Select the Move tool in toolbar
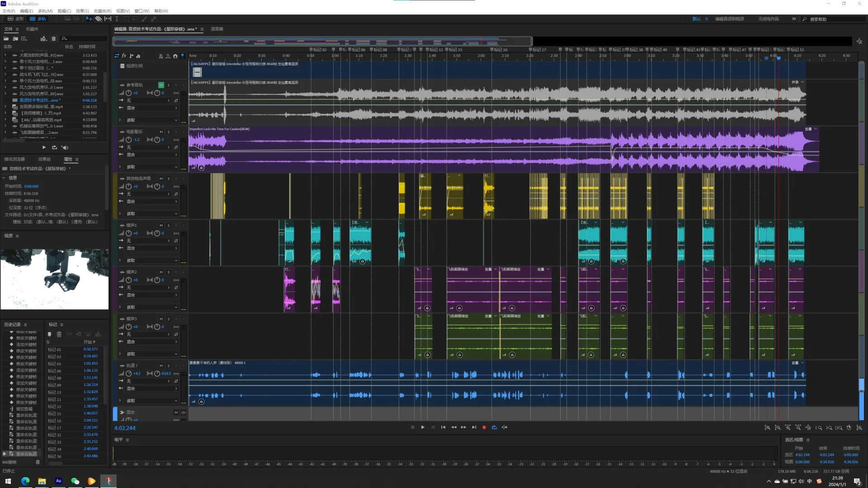 (x=89, y=19)
